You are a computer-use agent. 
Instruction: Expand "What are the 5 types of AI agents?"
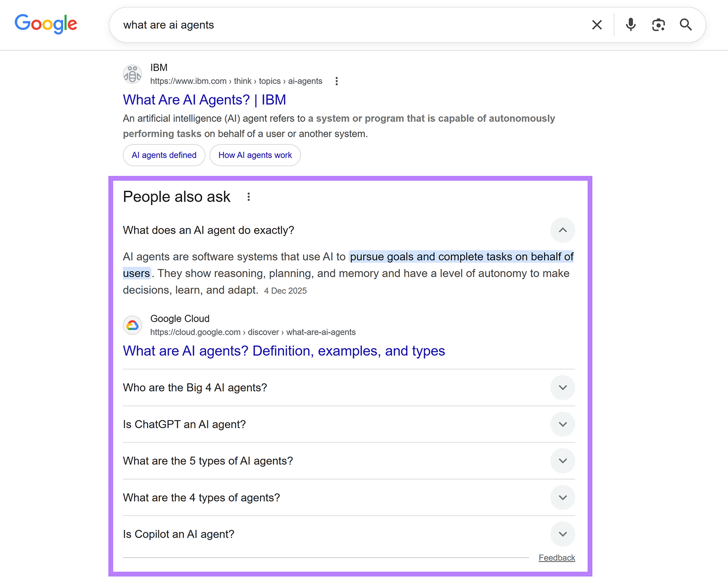(562, 461)
